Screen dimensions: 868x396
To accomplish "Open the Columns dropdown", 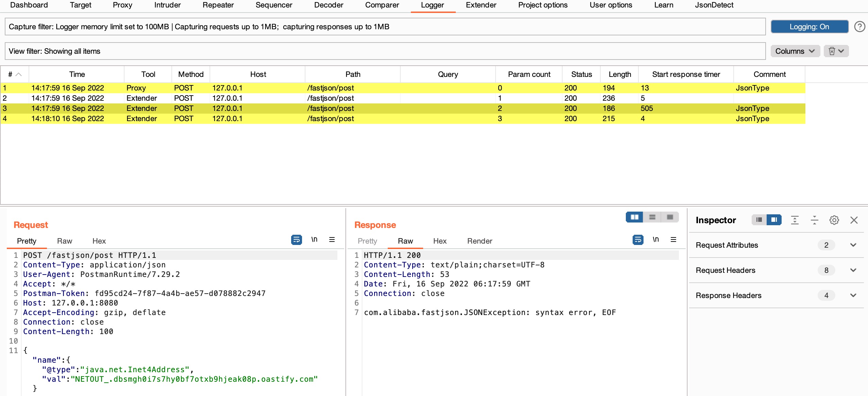I will click(795, 51).
